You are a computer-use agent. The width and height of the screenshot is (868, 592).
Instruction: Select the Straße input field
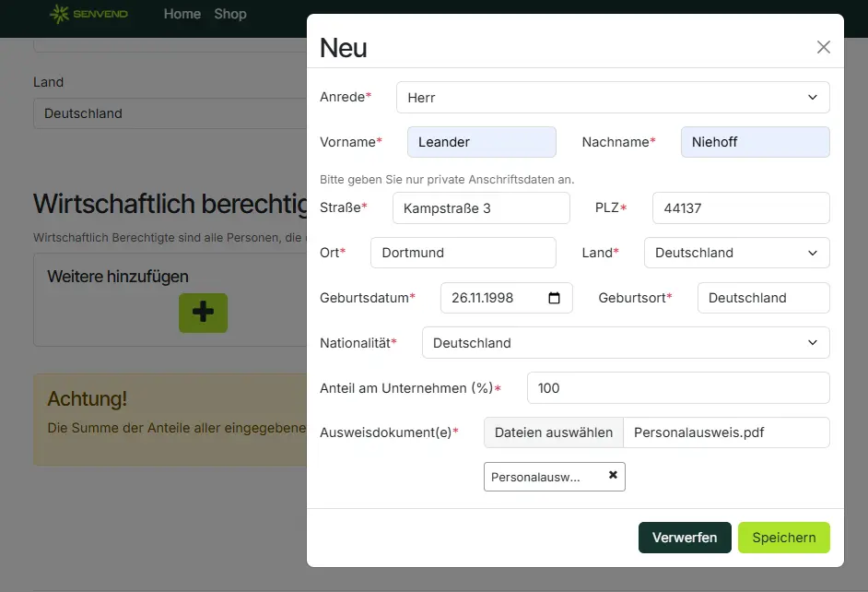[481, 208]
